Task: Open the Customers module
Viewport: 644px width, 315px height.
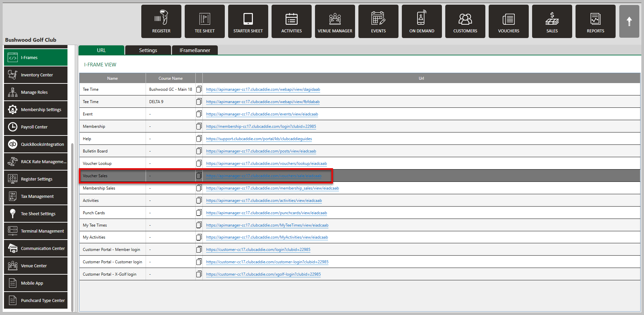Action: click(465, 21)
